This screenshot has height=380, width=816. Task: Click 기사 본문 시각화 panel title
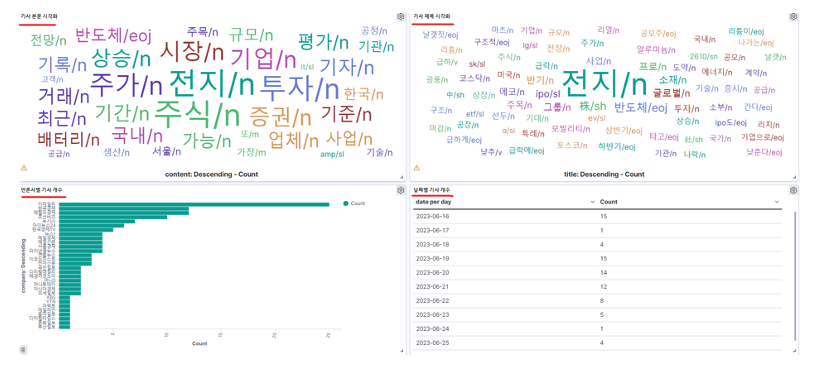(x=39, y=17)
